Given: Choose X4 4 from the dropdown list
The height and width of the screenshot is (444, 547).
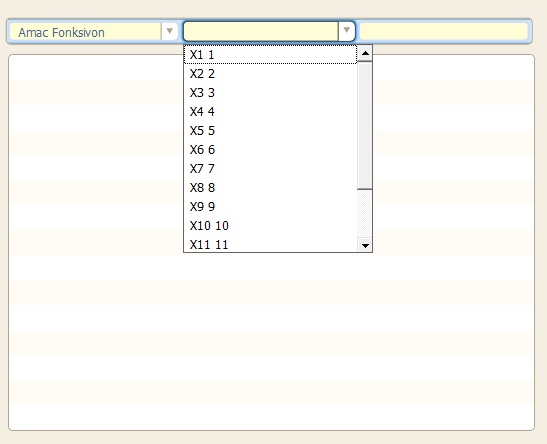Looking at the screenshot, I should tap(270, 112).
